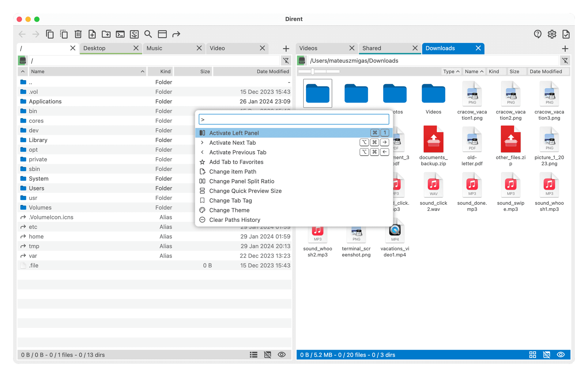Image resolution: width=588 pixels, height=377 pixels.
Task: Toggle crossed-image preview icon in left status bar
Action: pyautogui.click(x=268, y=355)
